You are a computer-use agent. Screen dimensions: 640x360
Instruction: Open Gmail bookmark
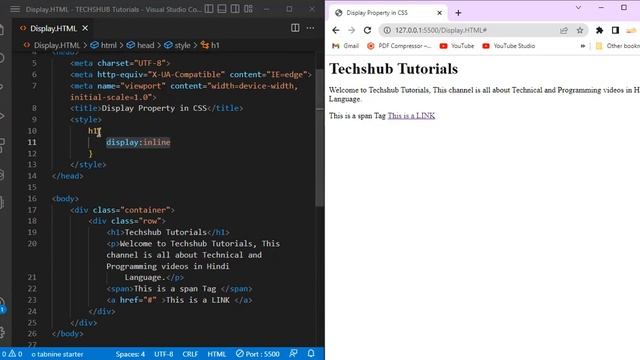(346, 46)
